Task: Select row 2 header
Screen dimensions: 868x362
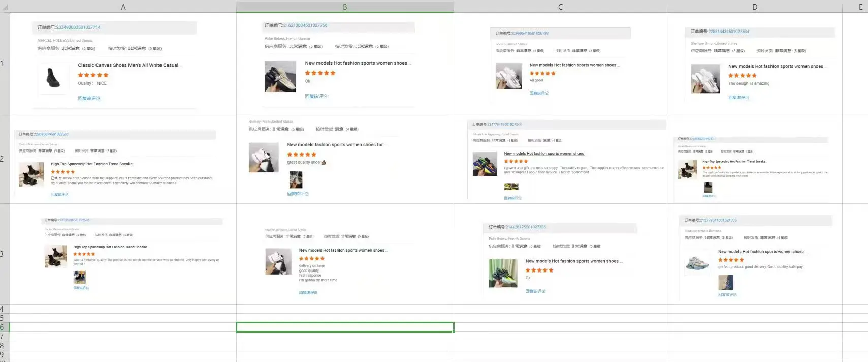Action: (x=5, y=159)
